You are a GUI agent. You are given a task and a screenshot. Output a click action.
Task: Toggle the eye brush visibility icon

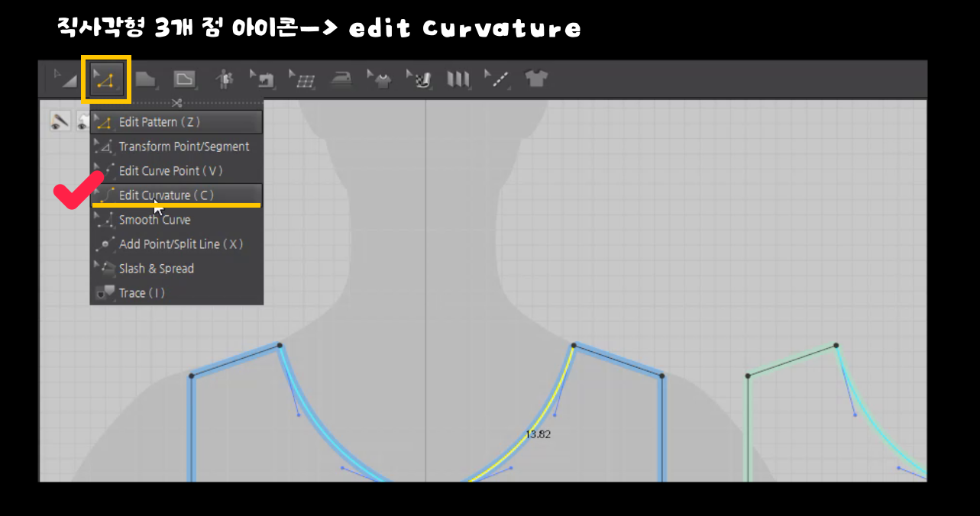(60, 121)
